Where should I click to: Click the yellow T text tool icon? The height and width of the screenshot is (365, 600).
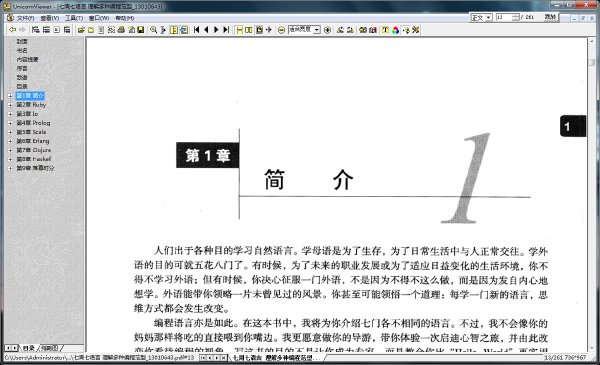[x=385, y=30]
